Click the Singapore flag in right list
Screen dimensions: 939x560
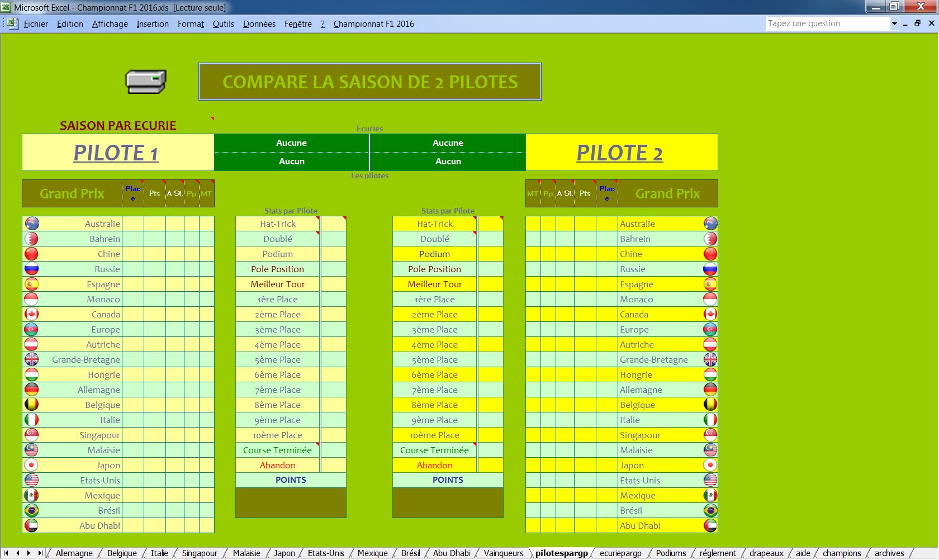(x=710, y=435)
